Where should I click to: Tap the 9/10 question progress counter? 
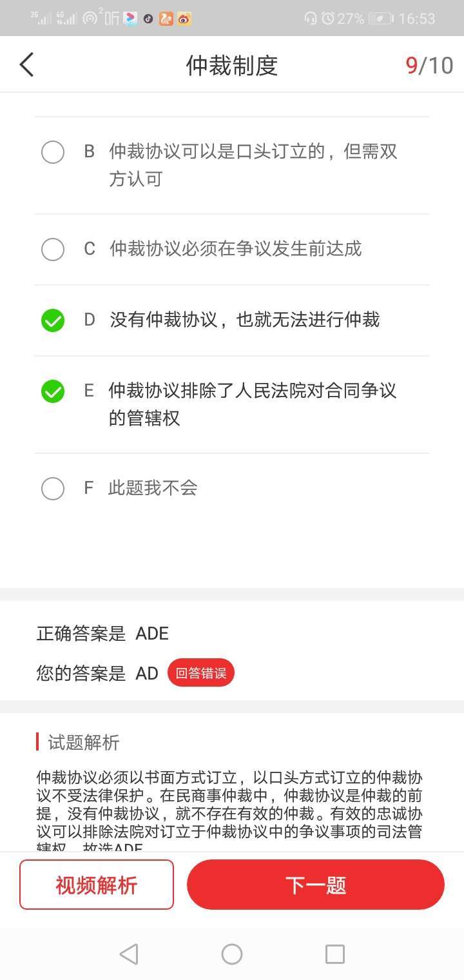coord(429,66)
